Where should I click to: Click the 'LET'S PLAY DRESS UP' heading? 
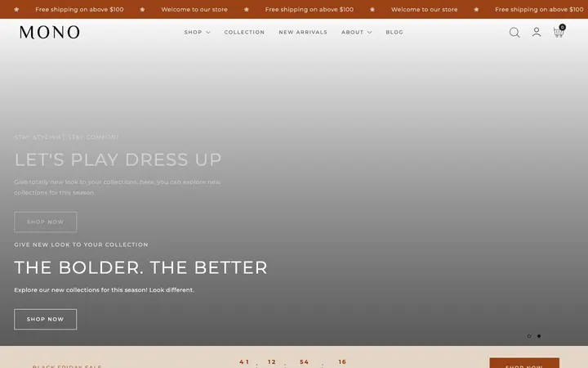pyautogui.click(x=118, y=159)
